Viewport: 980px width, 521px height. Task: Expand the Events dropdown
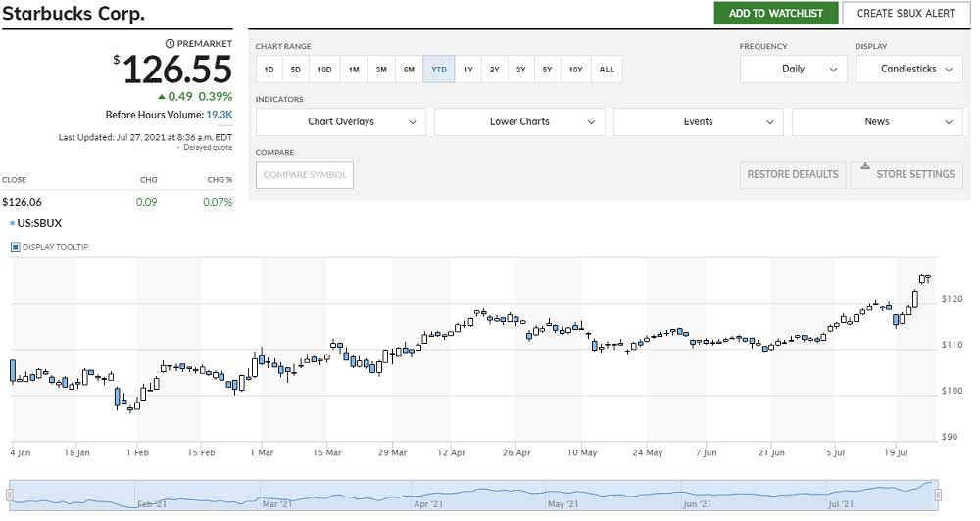[x=698, y=121]
